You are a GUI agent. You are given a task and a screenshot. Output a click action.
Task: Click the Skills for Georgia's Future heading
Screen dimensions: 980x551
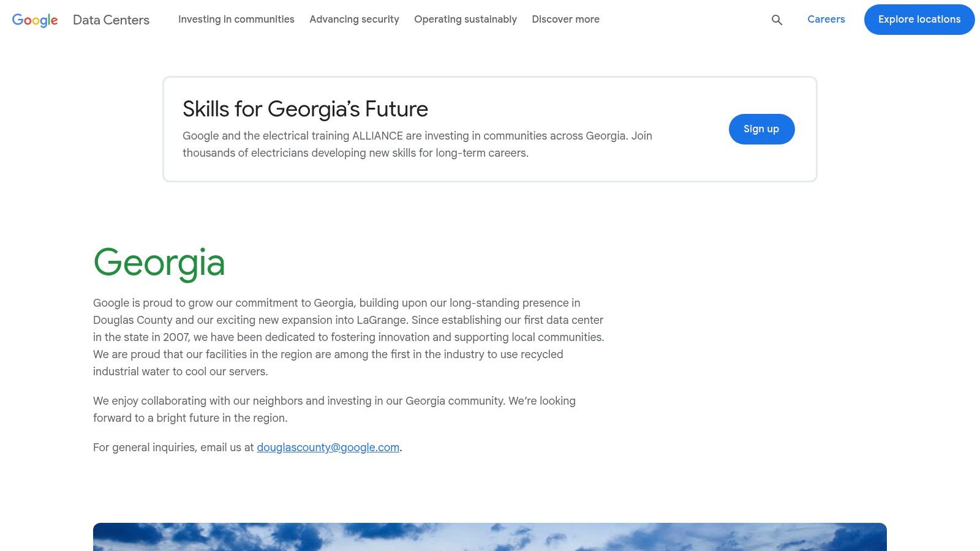coord(305,109)
